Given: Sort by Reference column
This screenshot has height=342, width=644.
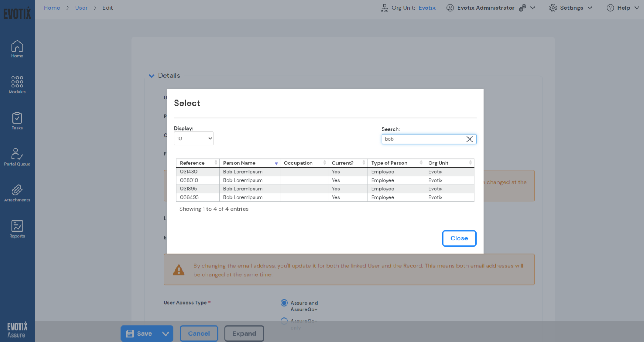Looking at the screenshot, I should [198, 163].
